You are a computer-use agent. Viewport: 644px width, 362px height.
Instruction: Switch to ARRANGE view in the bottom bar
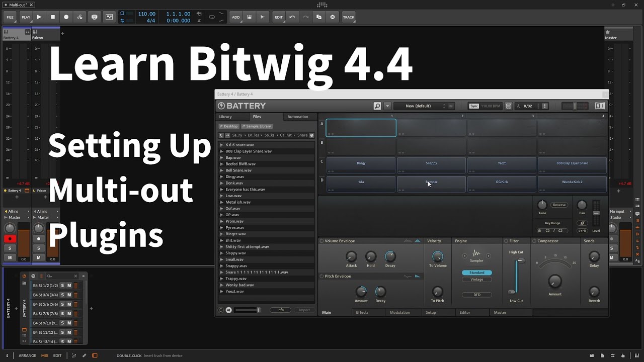(x=27, y=355)
